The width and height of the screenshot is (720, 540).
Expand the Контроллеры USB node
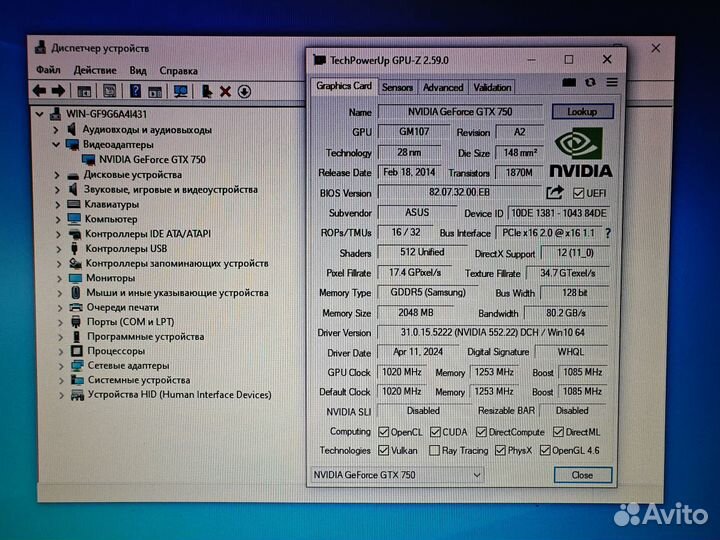pyautogui.click(x=59, y=249)
